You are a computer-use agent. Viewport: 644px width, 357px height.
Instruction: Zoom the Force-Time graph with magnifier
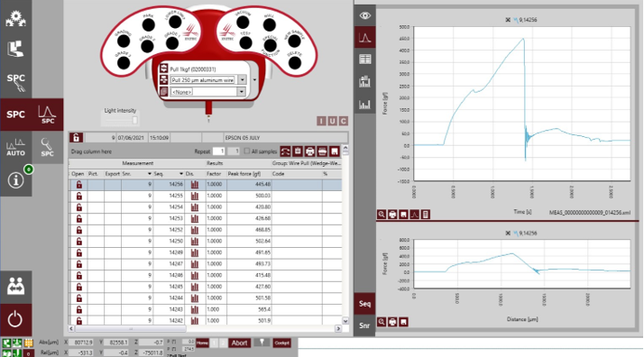coord(382,215)
